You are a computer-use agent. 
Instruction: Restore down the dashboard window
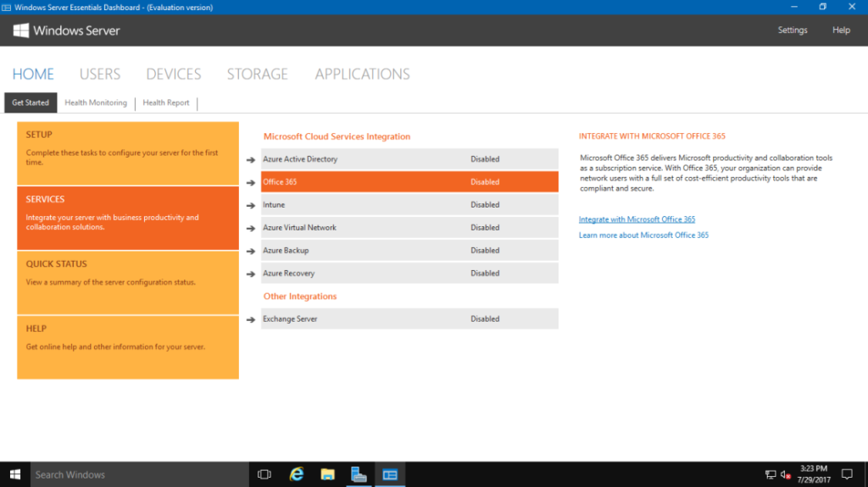click(822, 7)
